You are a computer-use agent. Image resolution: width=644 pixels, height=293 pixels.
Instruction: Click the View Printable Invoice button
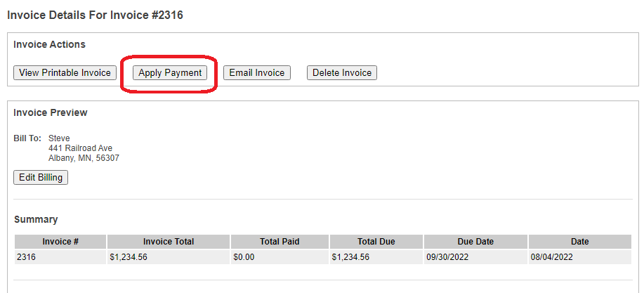65,73
